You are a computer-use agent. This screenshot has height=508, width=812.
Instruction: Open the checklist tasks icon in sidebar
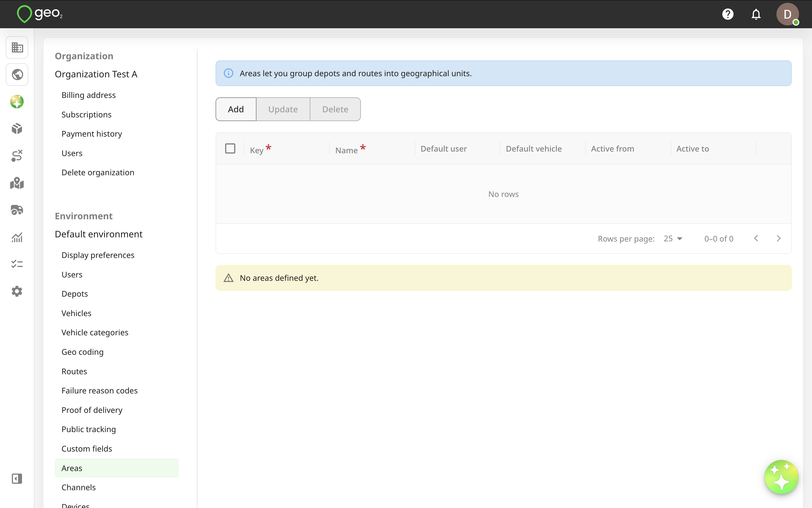click(17, 264)
